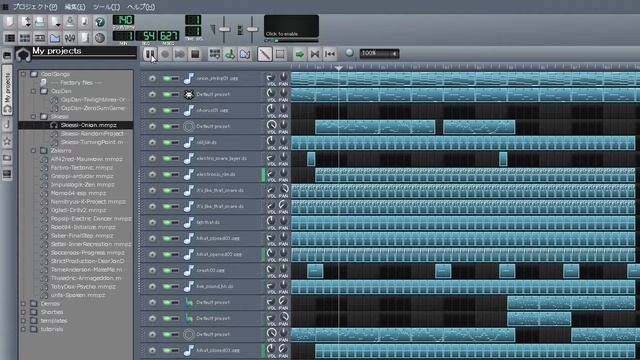The width and height of the screenshot is (640, 360).
Task: Show the project notes window
Action: 84,38
